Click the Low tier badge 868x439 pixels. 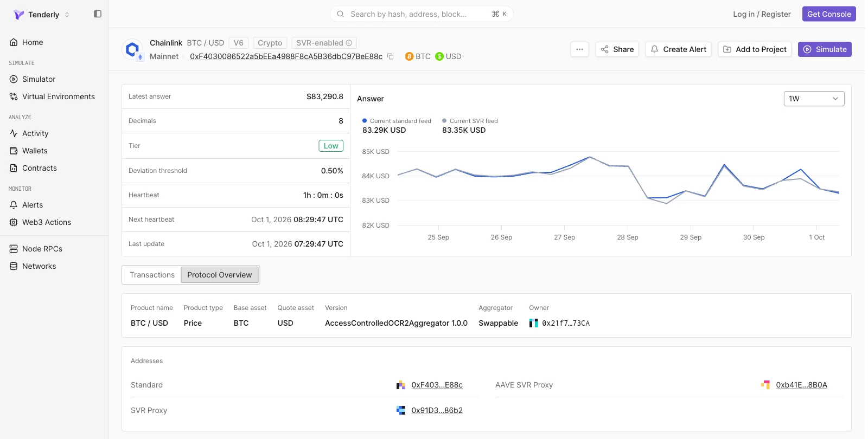pyautogui.click(x=331, y=146)
